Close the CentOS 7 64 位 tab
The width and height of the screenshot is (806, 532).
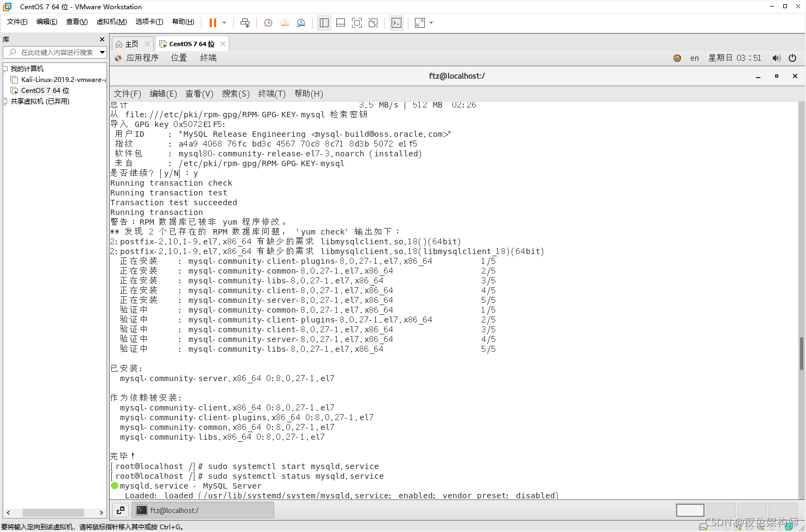coord(223,44)
